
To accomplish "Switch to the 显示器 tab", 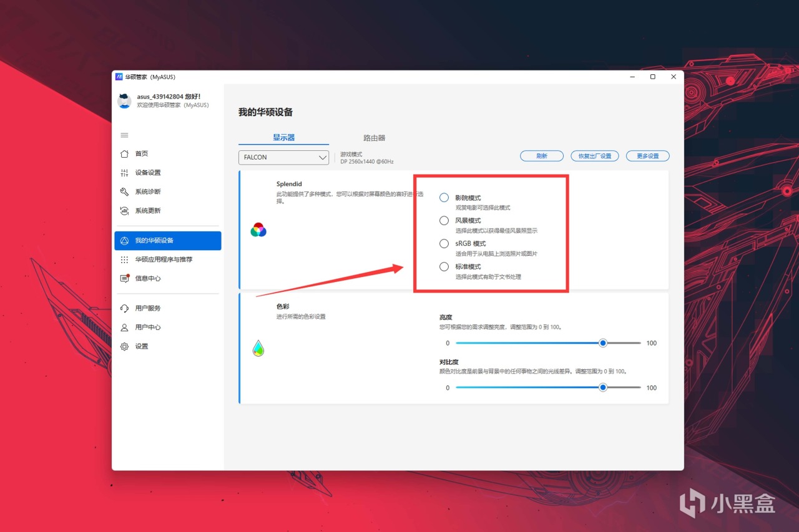I will [283, 138].
